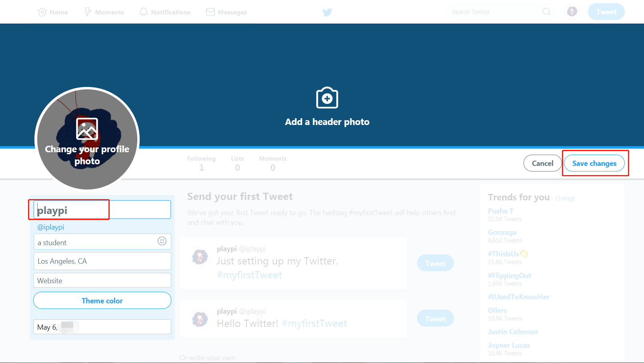This screenshot has width=644, height=363.
Task: Tweet the 'Just setting up my Twitter' suggestion
Action: click(x=435, y=263)
